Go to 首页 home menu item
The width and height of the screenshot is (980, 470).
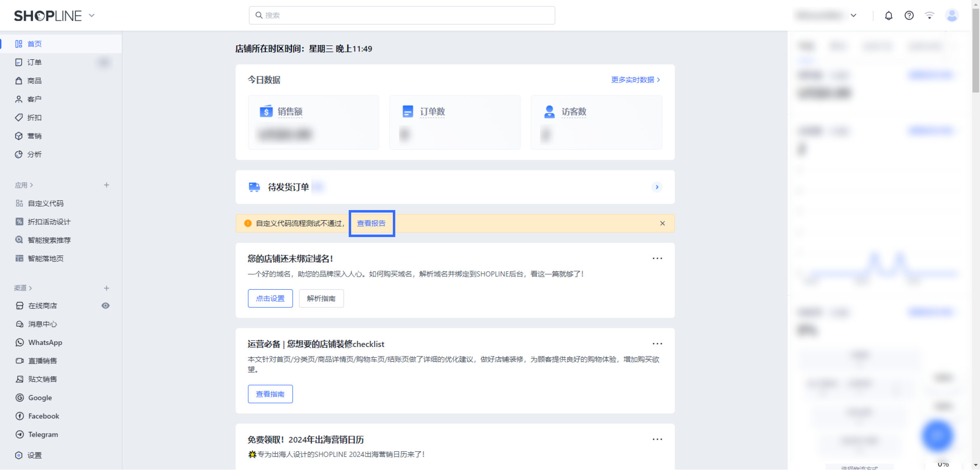34,44
